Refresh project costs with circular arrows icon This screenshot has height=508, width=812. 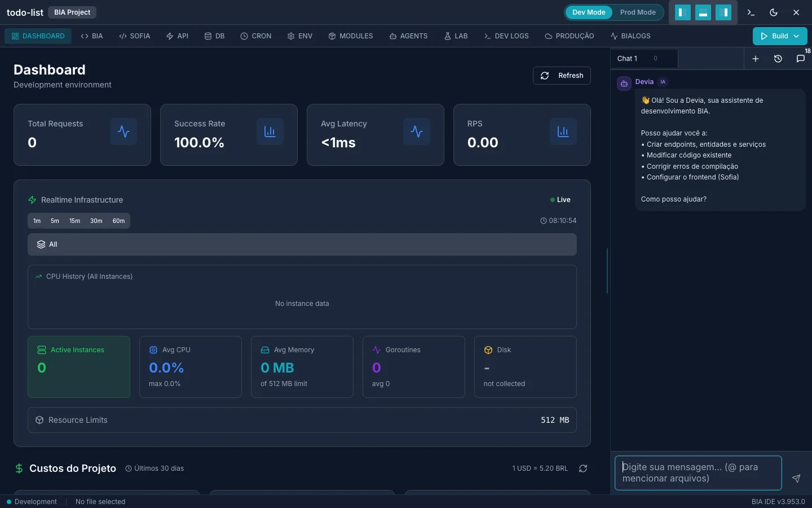(x=583, y=468)
